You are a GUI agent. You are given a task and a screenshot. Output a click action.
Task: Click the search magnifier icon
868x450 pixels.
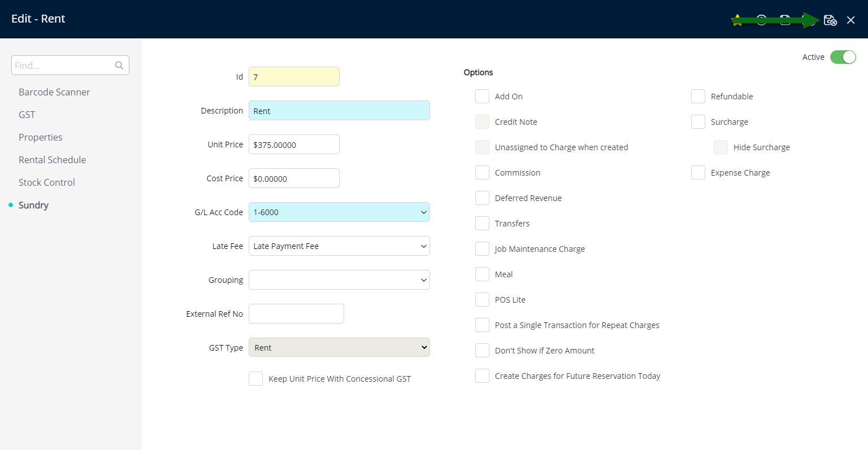119,65
